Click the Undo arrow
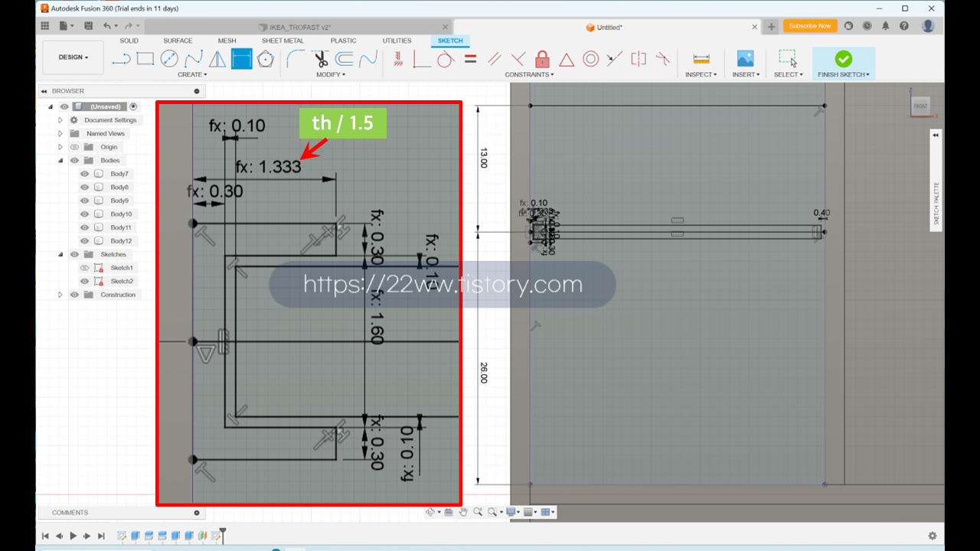 pos(107,26)
